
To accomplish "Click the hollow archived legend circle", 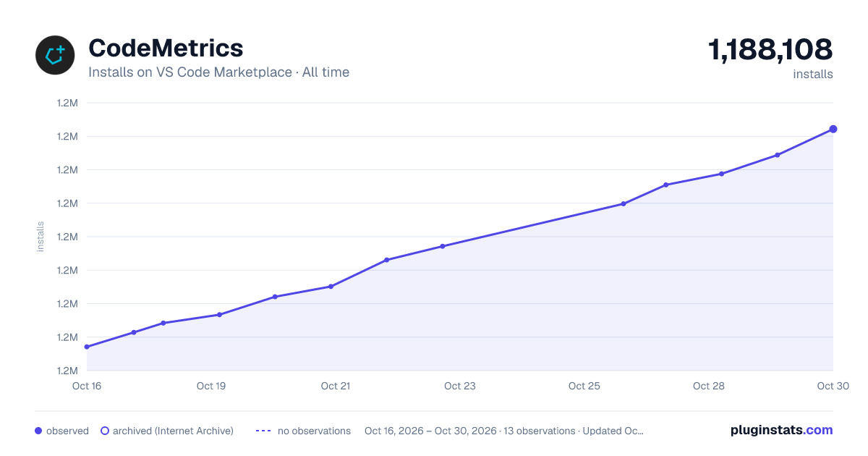I will (x=105, y=431).
